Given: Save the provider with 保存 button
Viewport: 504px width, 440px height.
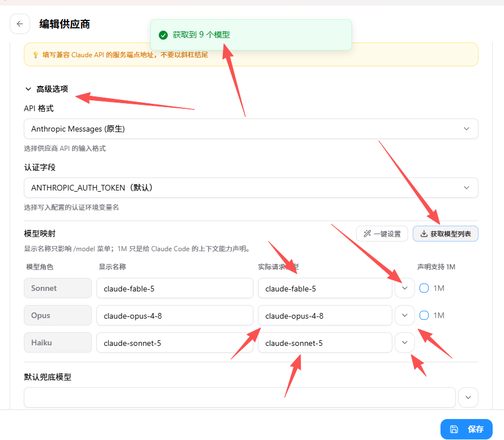Looking at the screenshot, I should (467, 429).
